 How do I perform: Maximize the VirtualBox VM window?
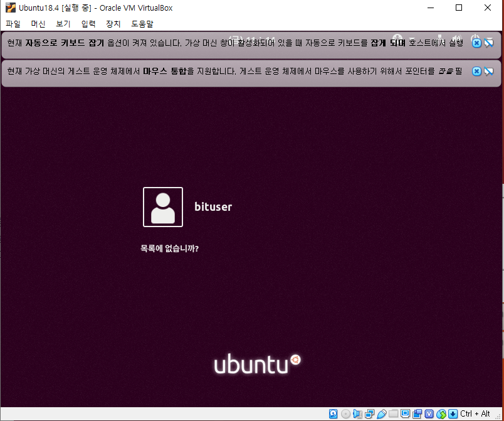tap(459, 8)
